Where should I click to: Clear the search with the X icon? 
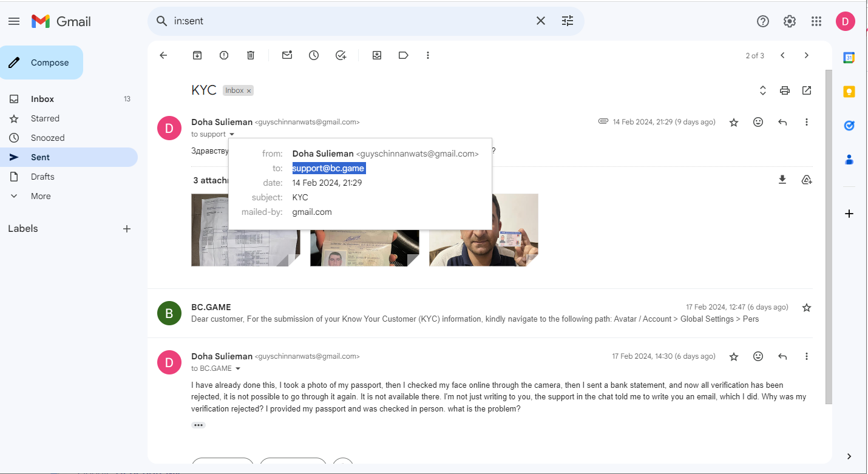click(x=541, y=21)
